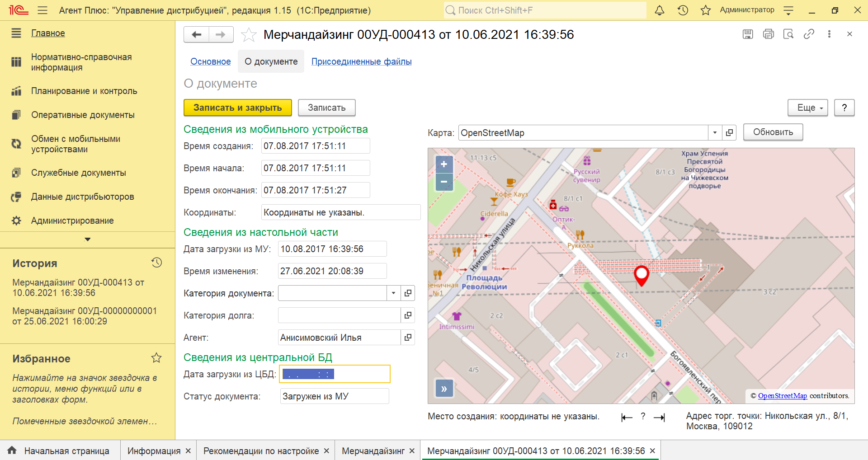
Task: Click the red location marker on the map
Action: pos(642,276)
